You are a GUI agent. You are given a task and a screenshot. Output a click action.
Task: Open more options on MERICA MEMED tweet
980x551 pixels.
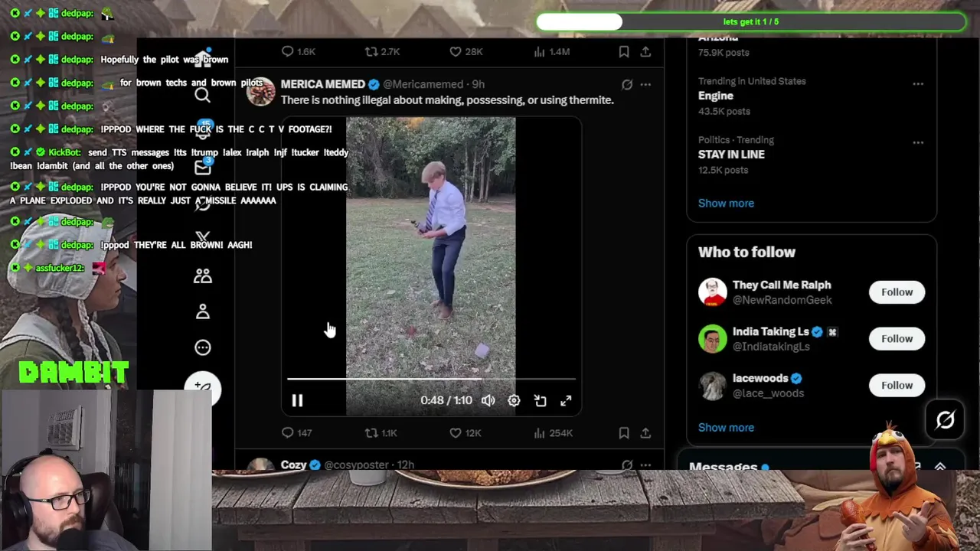point(645,84)
